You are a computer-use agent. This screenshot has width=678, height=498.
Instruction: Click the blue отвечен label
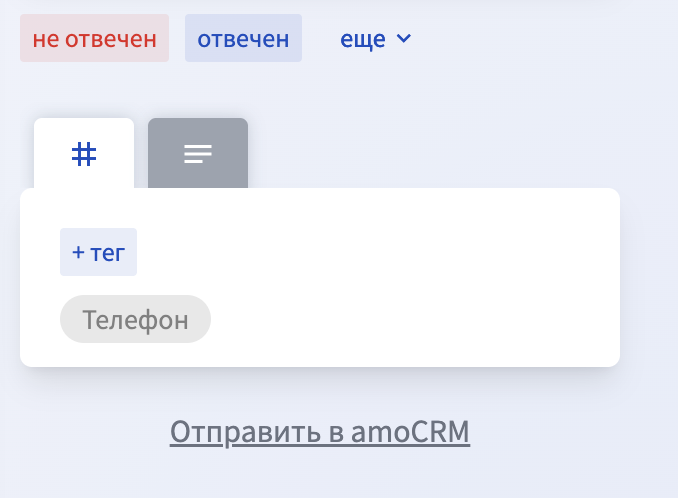[x=243, y=39]
